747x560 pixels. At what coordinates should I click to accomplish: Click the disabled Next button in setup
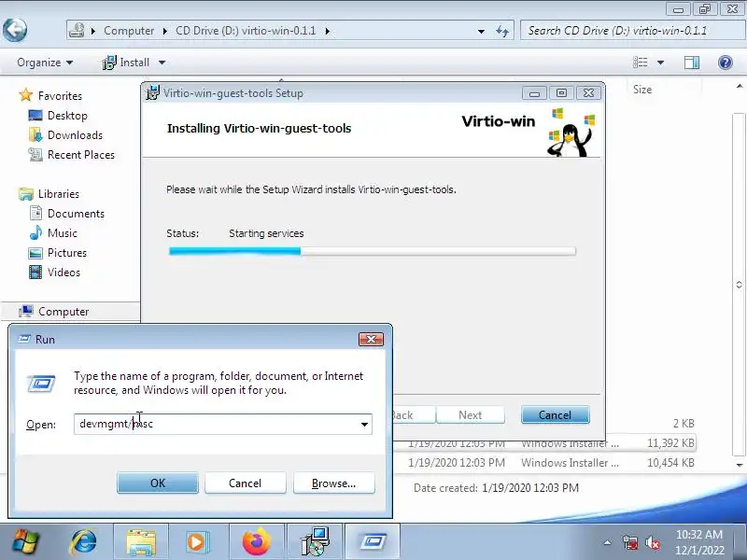pos(471,414)
